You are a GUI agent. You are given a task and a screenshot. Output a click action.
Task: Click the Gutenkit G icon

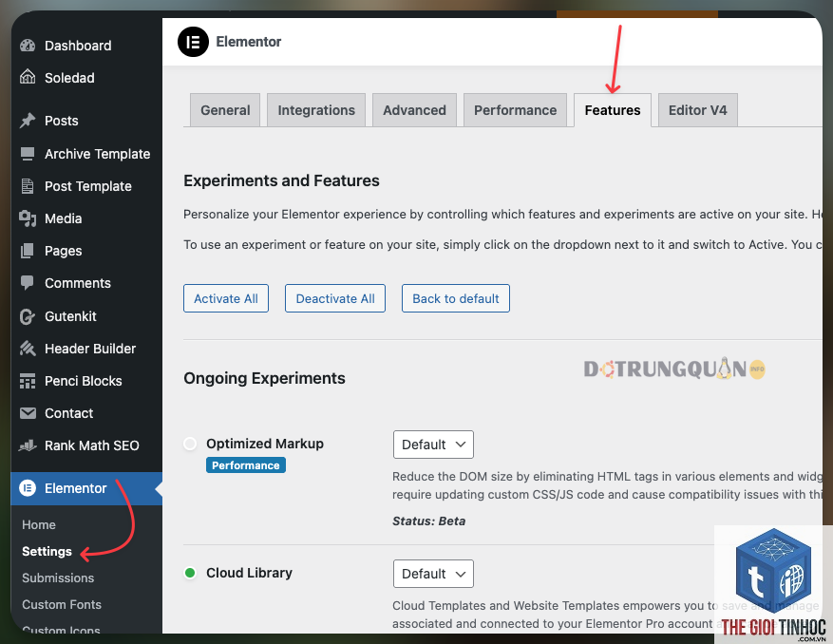click(28, 316)
